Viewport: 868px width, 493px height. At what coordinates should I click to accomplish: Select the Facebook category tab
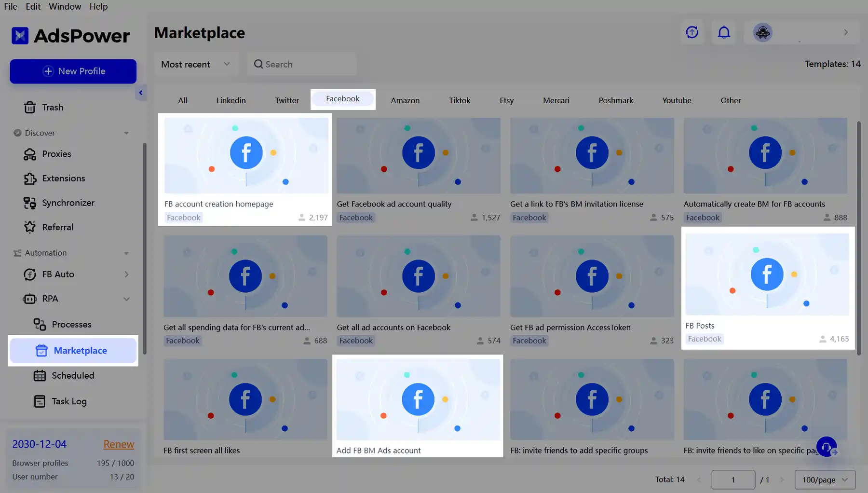point(343,99)
